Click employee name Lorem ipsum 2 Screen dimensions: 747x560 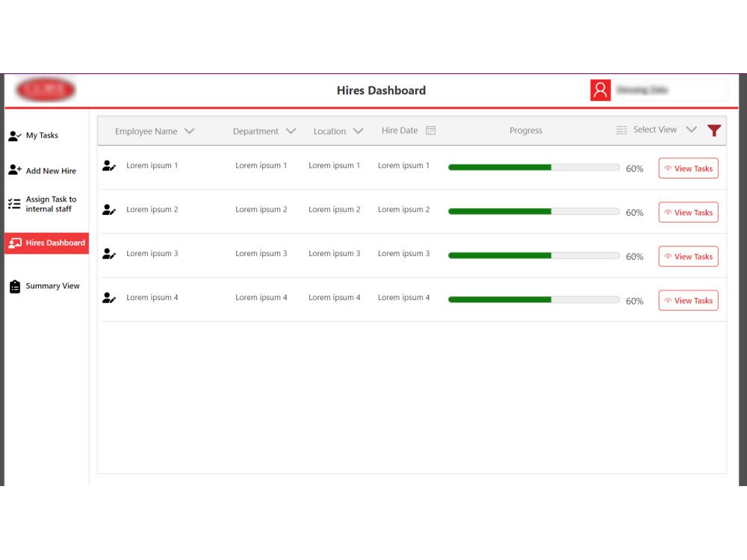pos(152,210)
